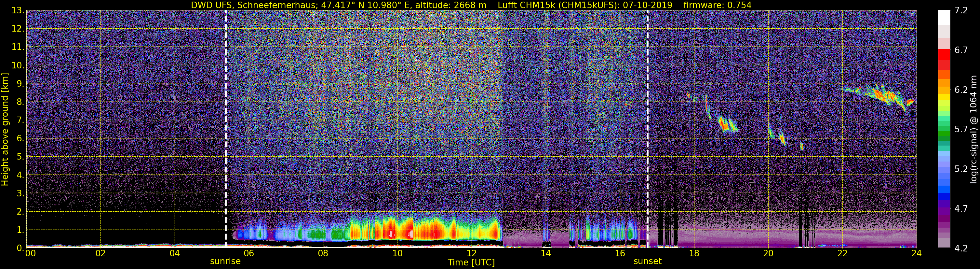The height and width of the screenshot is (269, 980).
Task: Click the white hot spot near 10 UTC
Action: (x=391, y=234)
